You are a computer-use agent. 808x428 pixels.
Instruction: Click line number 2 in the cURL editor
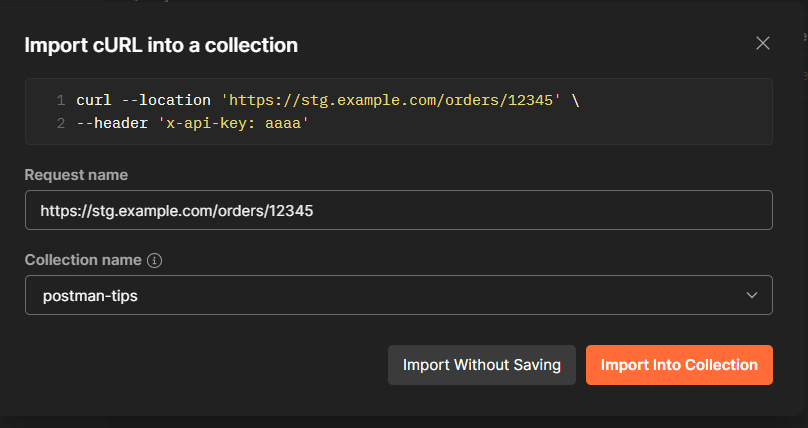[60, 123]
